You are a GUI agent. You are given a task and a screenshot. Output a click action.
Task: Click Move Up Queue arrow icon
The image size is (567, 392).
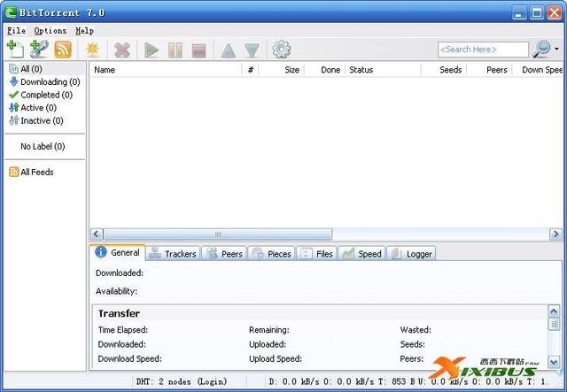tap(229, 50)
